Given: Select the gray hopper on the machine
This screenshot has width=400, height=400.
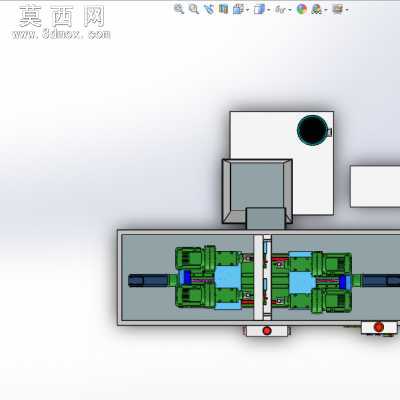Looking at the screenshot, I should (x=257, y=191).
